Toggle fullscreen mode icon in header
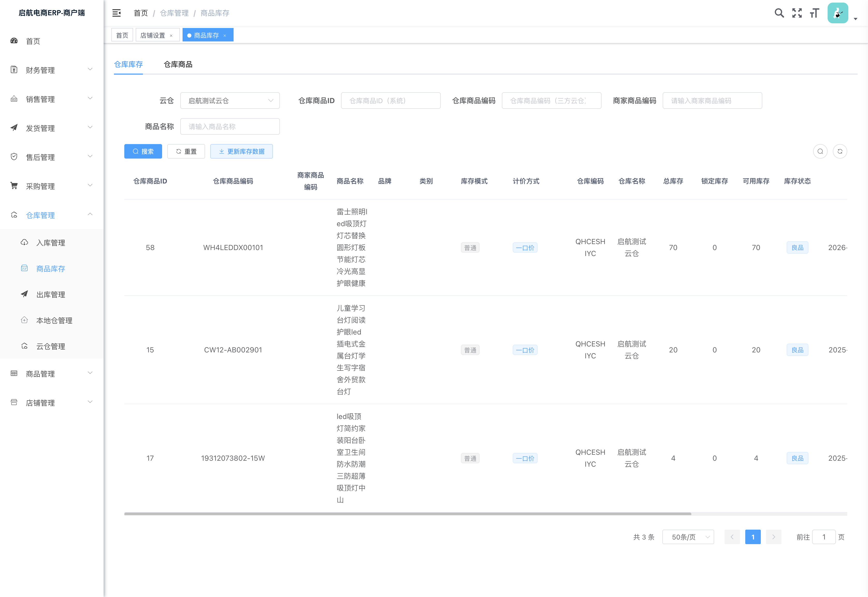The height and width of the screenshot is (597, 868). 797,13
